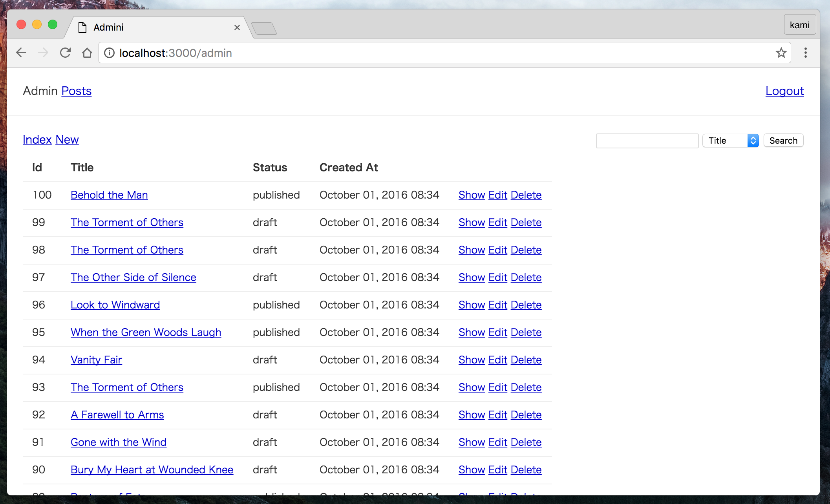Open the Title search field dropdown
Screen dimensions: 830x504
pos(730,141)
